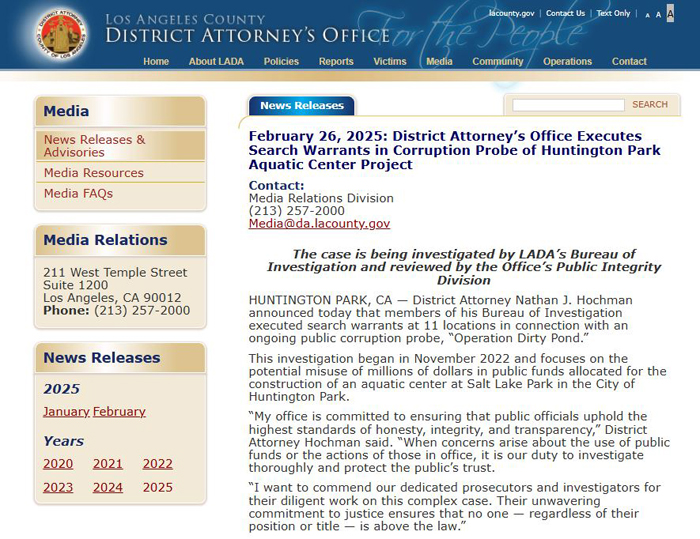Click the Contact Us header link
The image size is (700, 539).
(565, 13)
